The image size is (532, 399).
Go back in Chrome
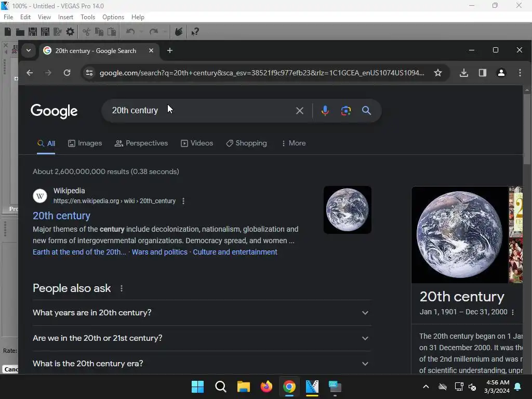coord(30,73)
